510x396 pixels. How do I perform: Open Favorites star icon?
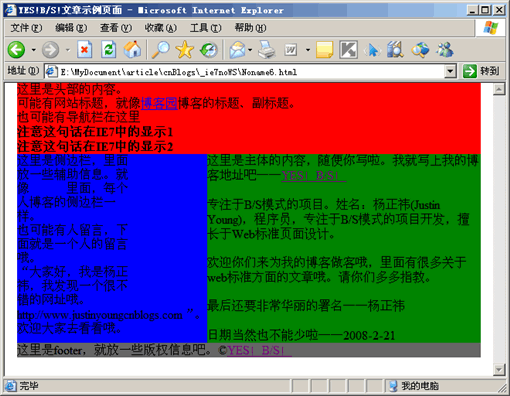(184, 50)
